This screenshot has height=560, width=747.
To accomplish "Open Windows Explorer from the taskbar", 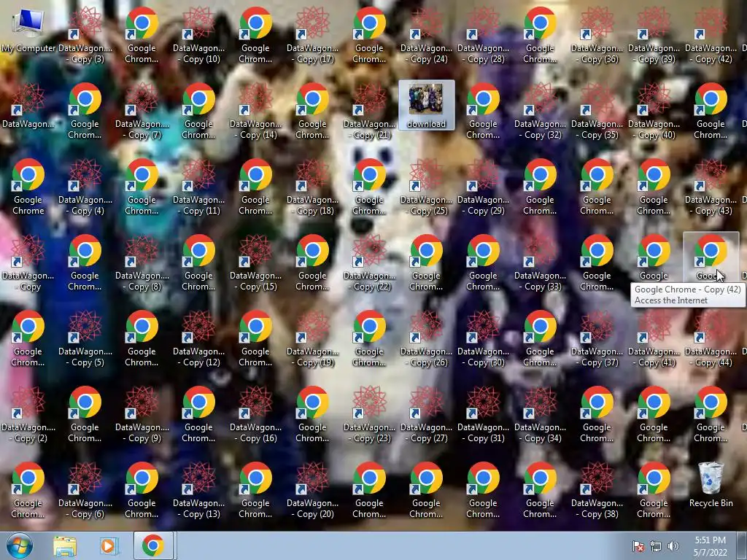I will pos(65,546).
